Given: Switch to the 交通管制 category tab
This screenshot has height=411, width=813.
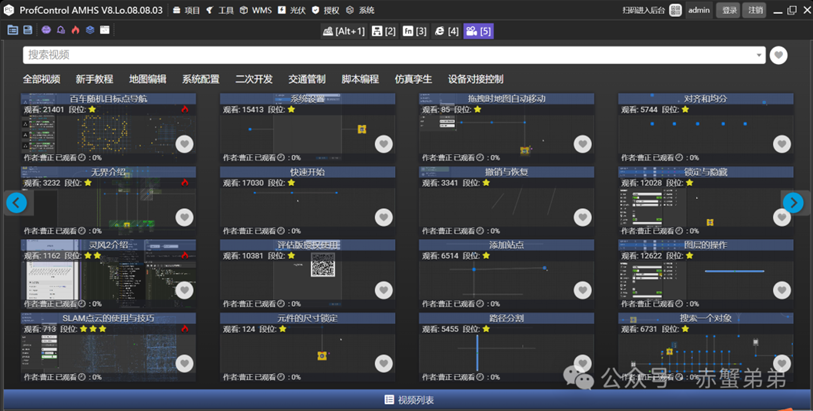Looking at the screenshot, I should click(307, 79).
